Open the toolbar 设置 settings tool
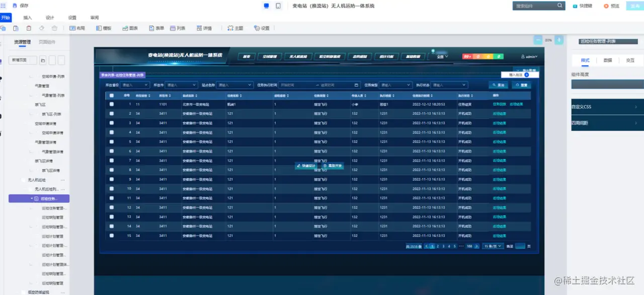 [262, 28]
